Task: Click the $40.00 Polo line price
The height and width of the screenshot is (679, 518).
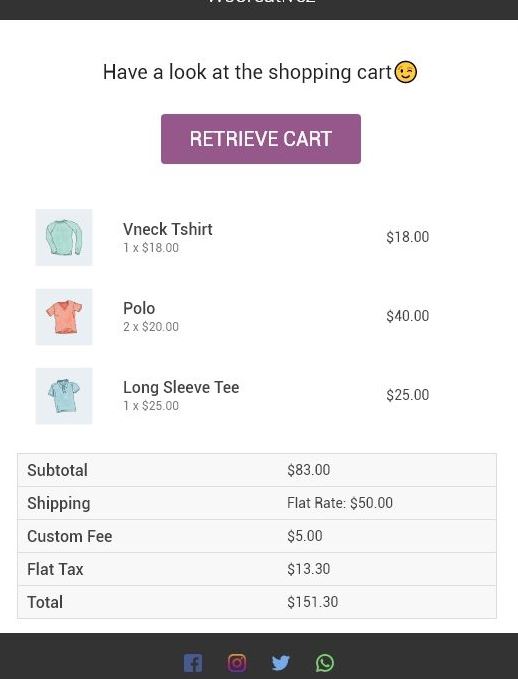Action: [x=408, y=316]
